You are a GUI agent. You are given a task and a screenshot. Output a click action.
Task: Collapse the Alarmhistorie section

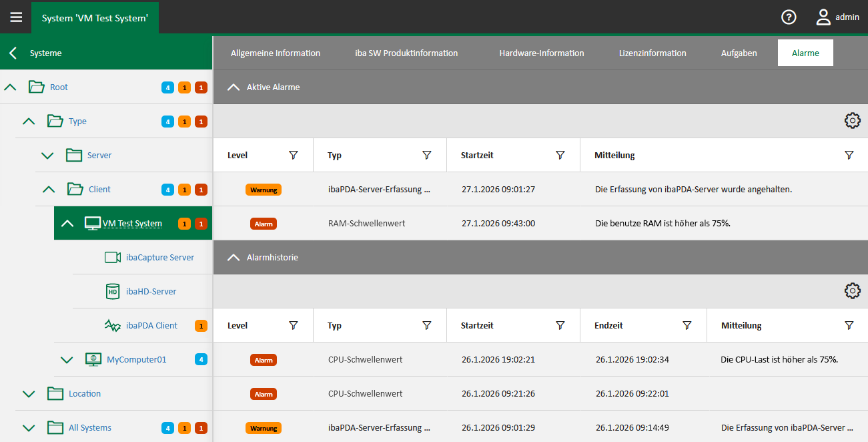point(234,257)
